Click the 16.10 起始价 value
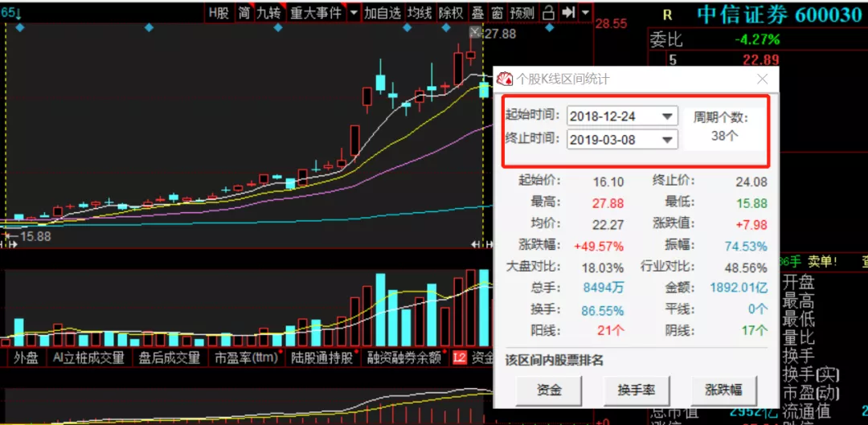868x425 pixels. click(608, 182)
